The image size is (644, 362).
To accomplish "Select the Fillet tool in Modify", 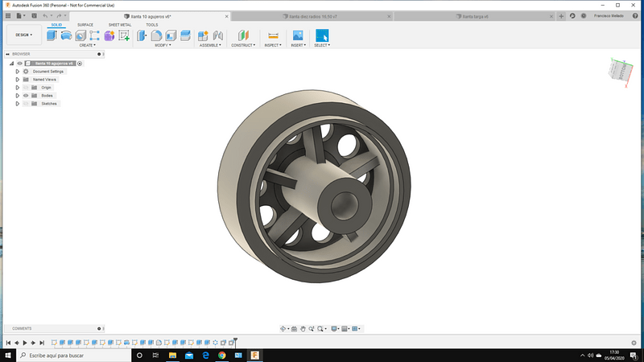I will 156,35.
